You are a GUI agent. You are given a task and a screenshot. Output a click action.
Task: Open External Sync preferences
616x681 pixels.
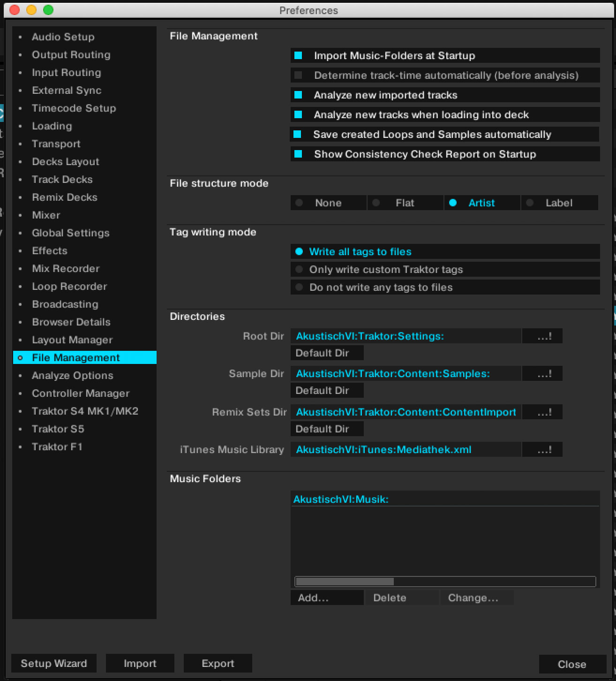[84, 91]
